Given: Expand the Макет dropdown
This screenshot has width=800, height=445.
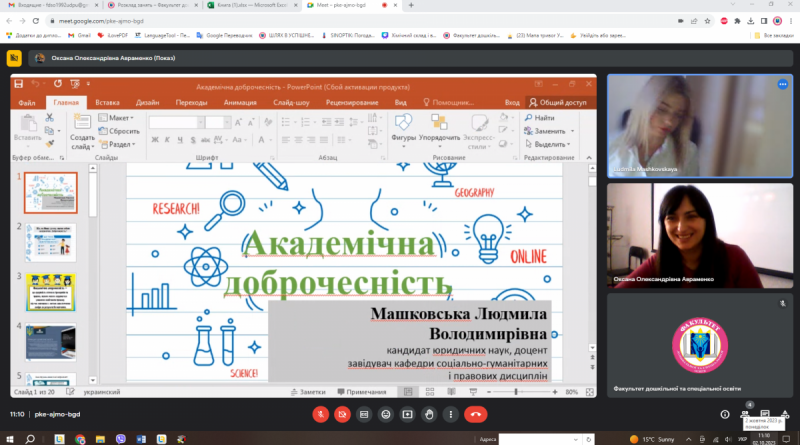Looking at the screenshot, I should (117, 118).
